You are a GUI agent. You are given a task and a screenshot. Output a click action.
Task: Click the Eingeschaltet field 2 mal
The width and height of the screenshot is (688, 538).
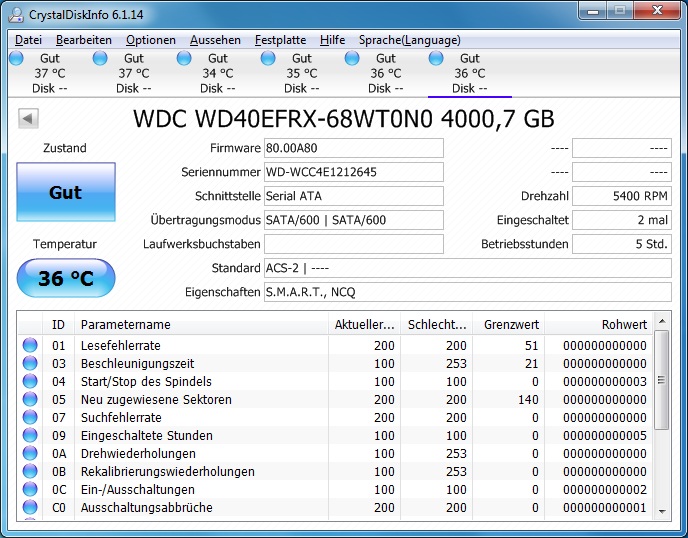click(622, 220)
